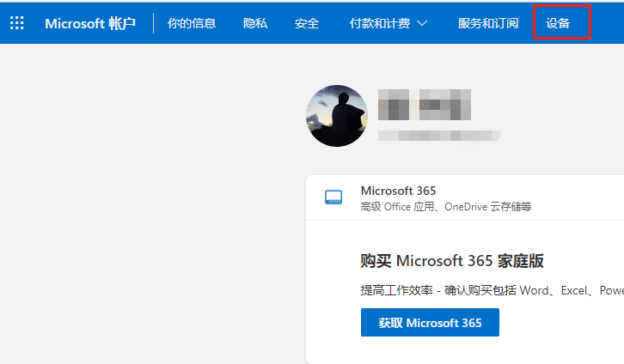The height and width of the screenshot is (364, 624).
Task: Click the Microsoft 365 card title
Action: 398,191
